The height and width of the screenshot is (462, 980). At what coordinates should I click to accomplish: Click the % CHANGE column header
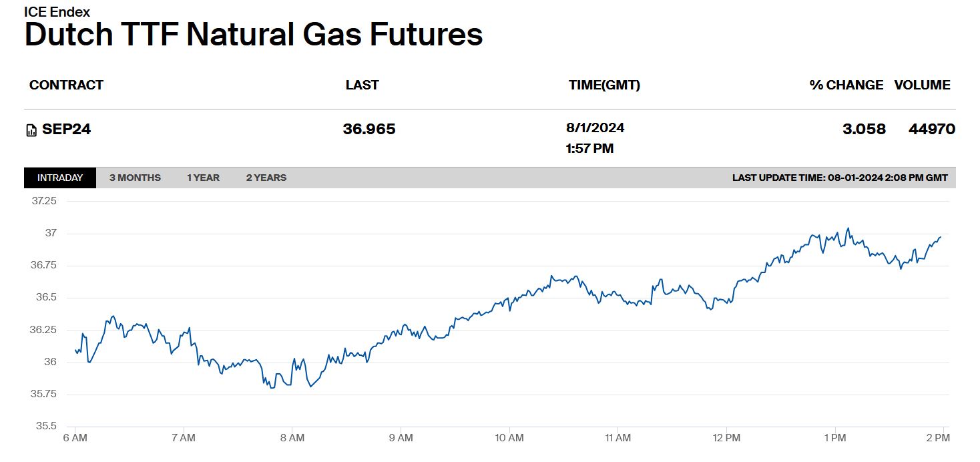pos(846,85)
